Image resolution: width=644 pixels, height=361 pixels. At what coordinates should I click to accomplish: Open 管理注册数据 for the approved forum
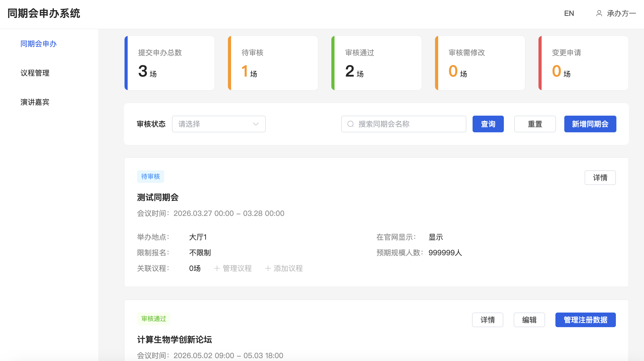tap(585, 320)
